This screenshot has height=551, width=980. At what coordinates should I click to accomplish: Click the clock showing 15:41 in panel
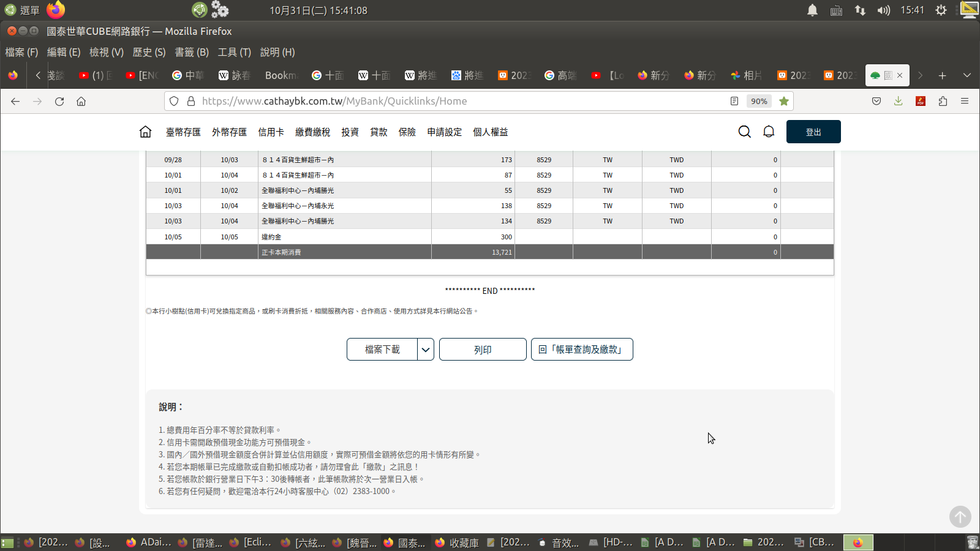pos(912,10)
